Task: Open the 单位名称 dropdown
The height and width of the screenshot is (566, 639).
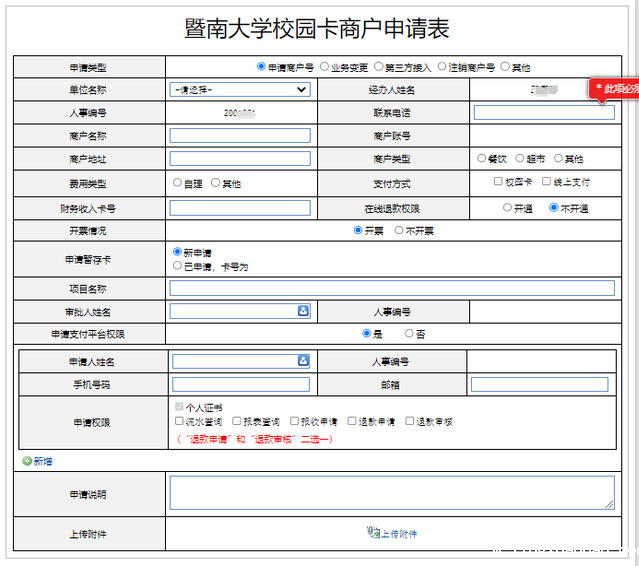Action: click(x=240, y=89)
